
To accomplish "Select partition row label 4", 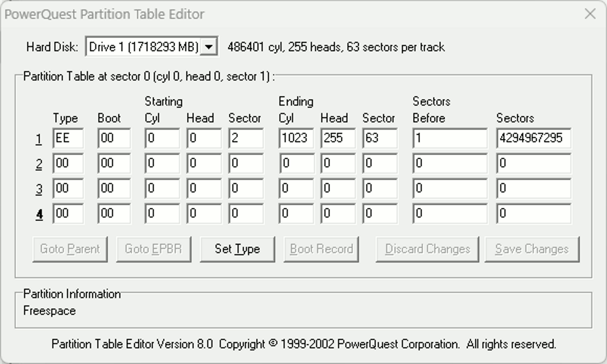I will point(39,214).
